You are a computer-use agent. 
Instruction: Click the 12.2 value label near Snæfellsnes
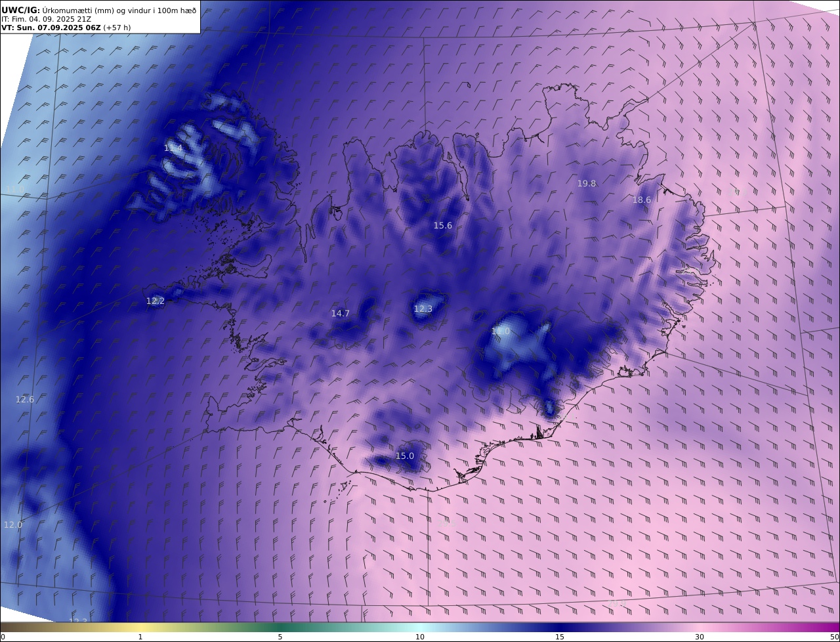(x=156, y=301)
